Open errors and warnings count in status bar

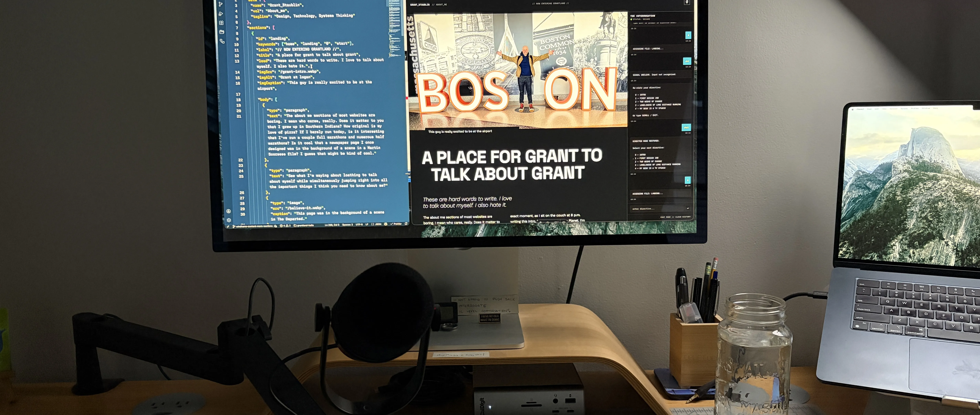[x=285, y=225]
